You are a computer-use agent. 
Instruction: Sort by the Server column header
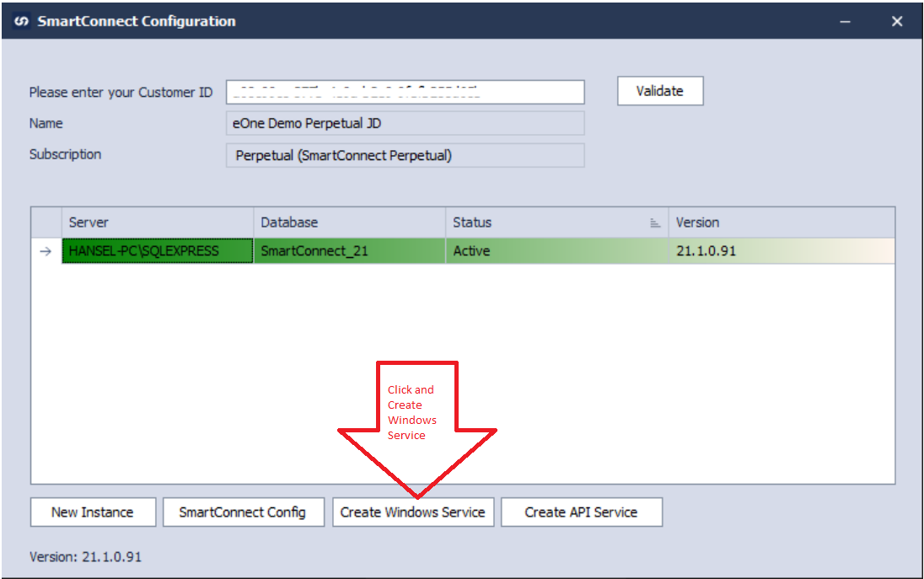[158, 222]
